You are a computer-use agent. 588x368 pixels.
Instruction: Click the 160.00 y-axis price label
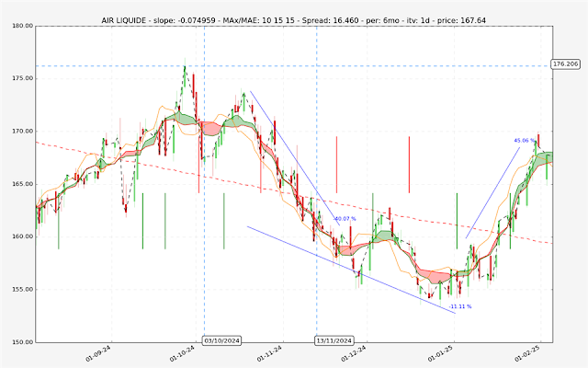click(18, 236)
